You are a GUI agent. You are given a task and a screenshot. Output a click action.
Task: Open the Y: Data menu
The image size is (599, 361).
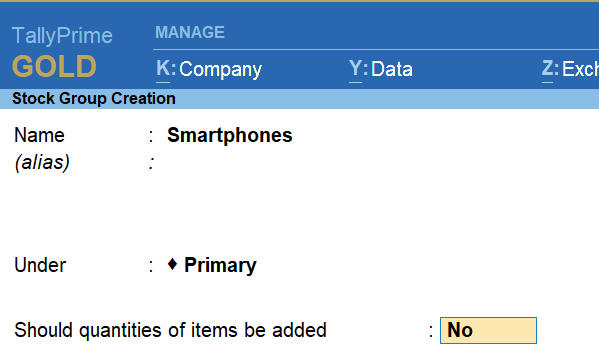click(380, 69)
